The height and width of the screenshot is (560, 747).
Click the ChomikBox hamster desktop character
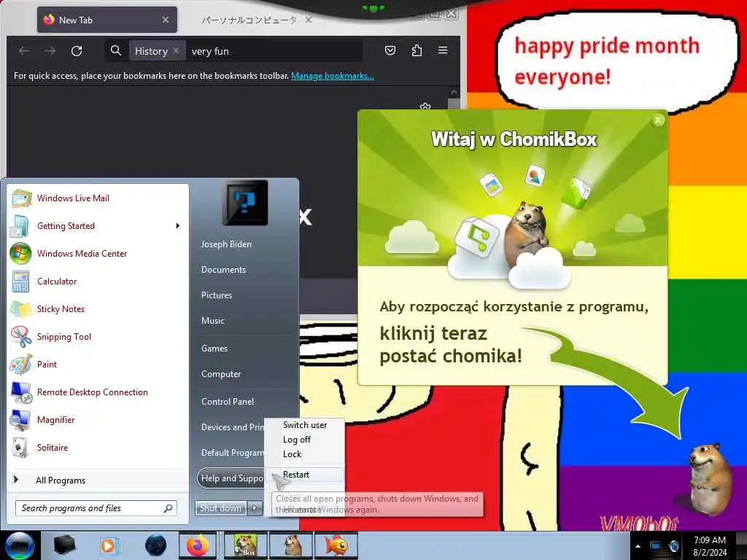[709, 478]
